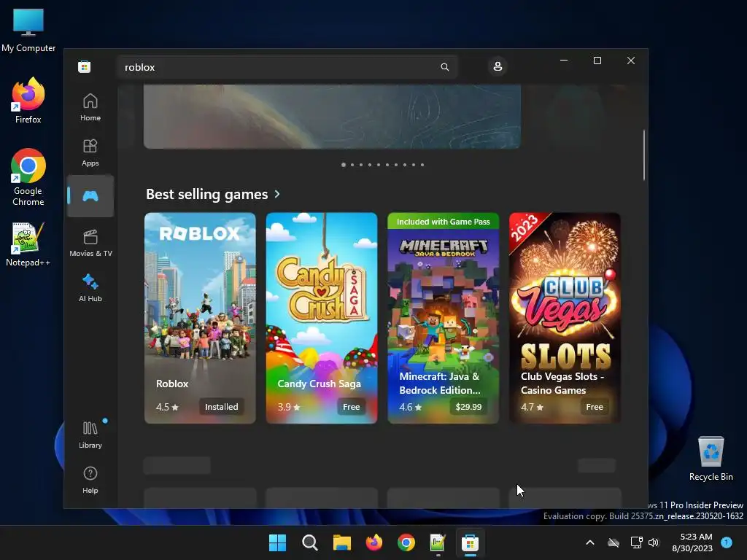Launch Google Chrome desktop shortcut
747x560 pixels.
(28, 177)
